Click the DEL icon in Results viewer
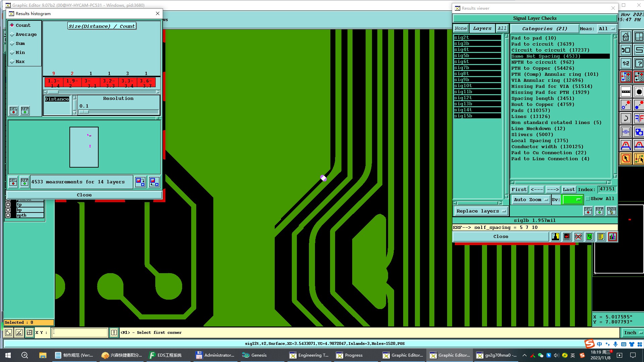 588,211
